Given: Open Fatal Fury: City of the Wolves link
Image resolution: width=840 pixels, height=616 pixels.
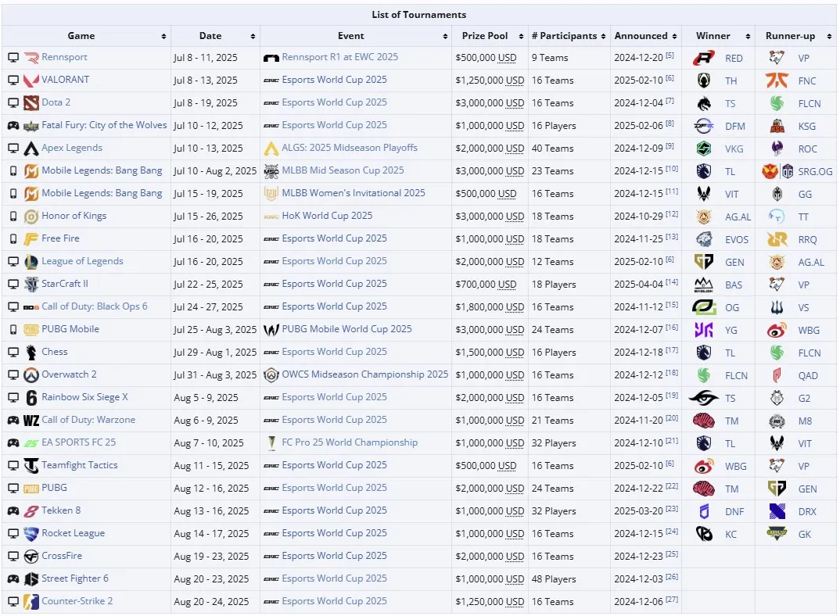Looking at the screenshot, I should point(105,125).
